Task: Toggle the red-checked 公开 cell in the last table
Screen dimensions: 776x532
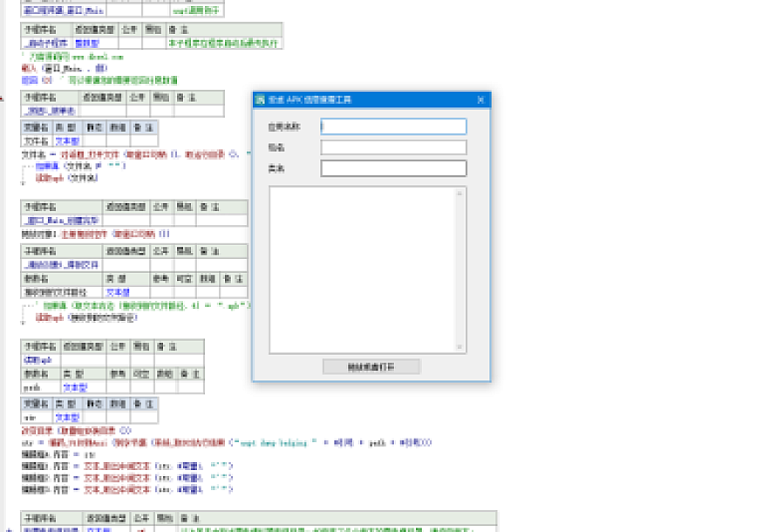Action: point(141,529)
